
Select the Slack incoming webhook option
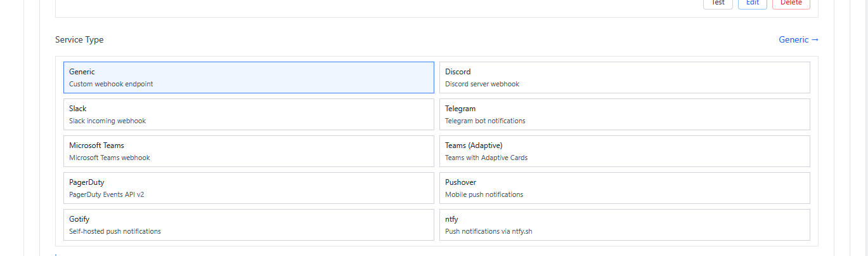[249, 114]
